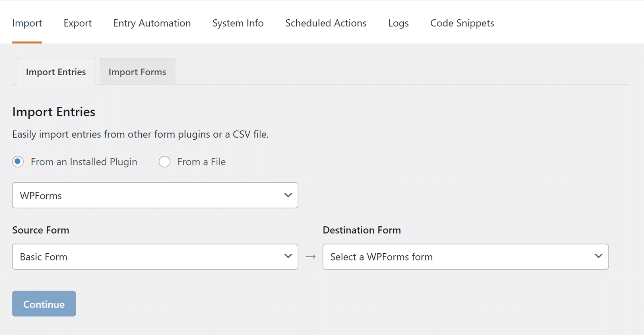644x335 pixels.
Task: Expand the WPForms plugin dropdown
Action: [x=155, y=195]
